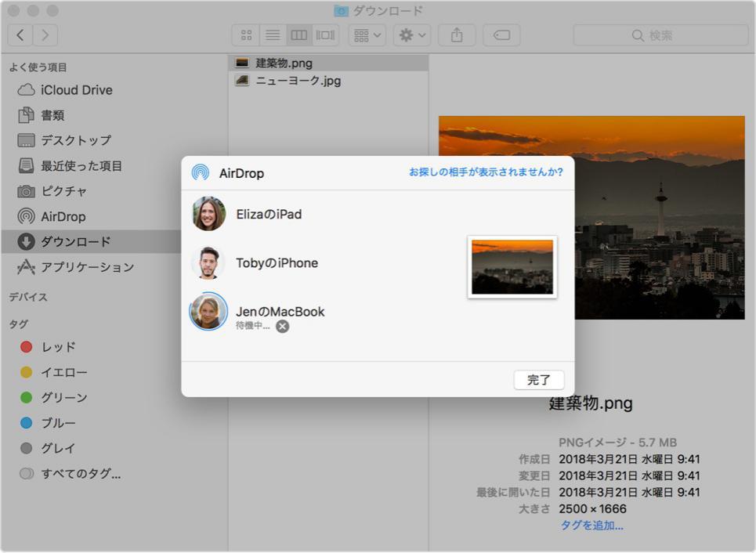Switch to list view in the toolbar
Image resolution: width=756 pixels, height=553 pixels.
pyautogui.click(x=272, y=34)
